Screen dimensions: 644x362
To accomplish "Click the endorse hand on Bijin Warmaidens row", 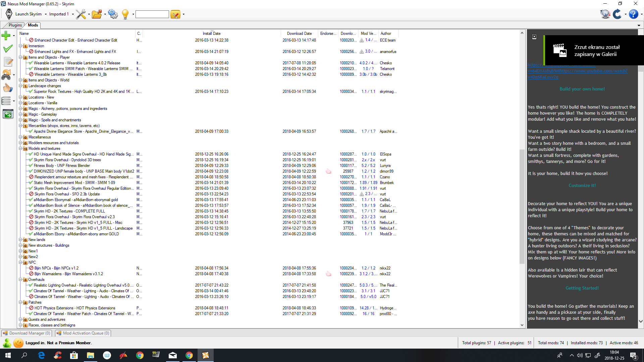I will pos(328,274).
